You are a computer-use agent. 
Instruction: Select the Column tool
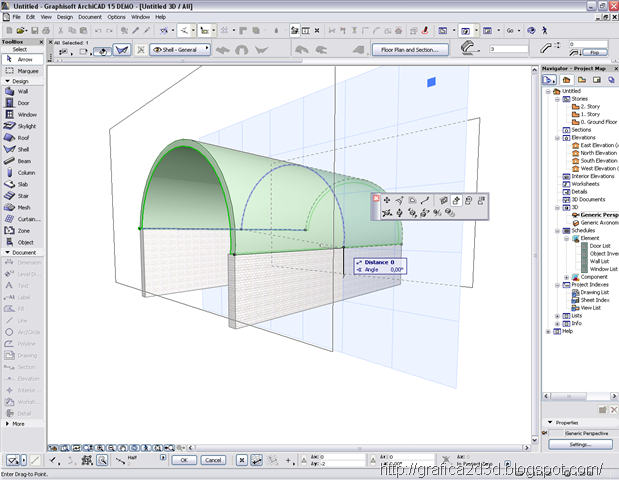pos(23,172)
